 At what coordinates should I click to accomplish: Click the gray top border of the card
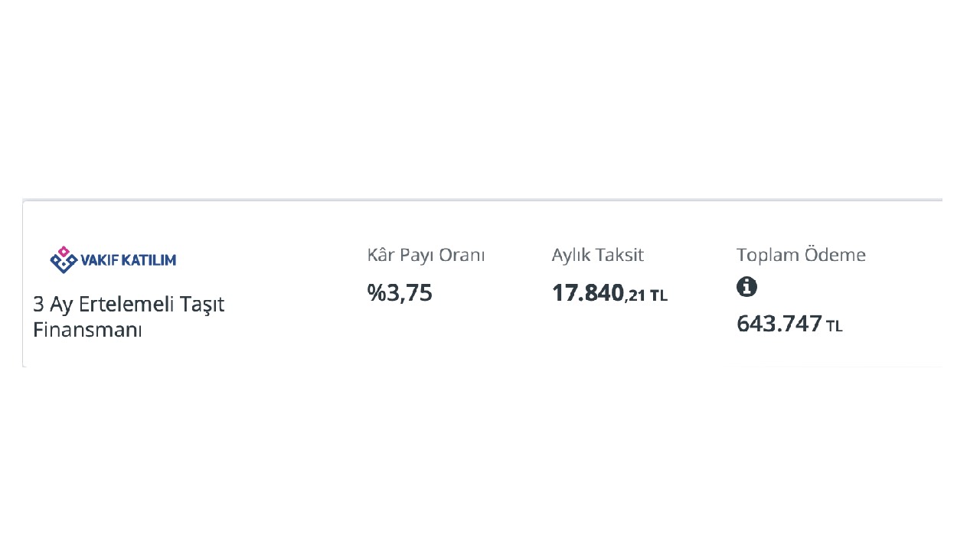pos(482,200)
